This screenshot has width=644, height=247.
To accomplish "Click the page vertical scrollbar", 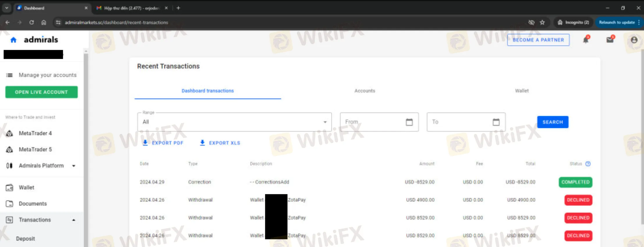I will point(642,137).
